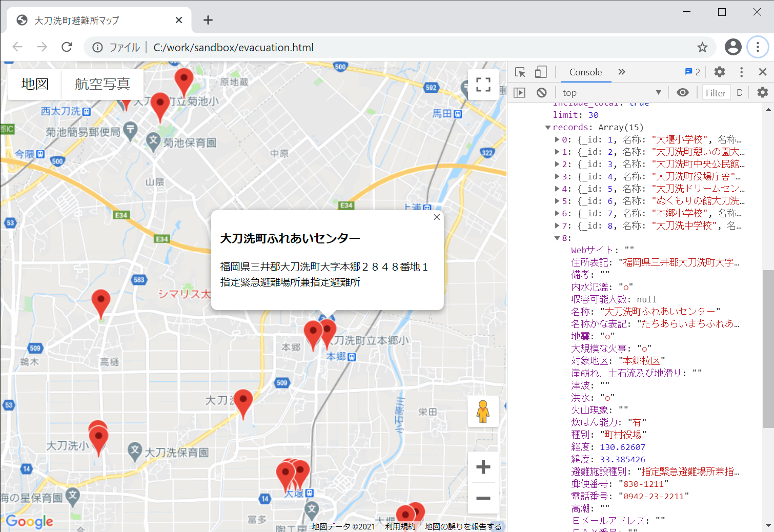774x532 pixels.
Task: Click the browser forward arrow
Action: [x=42, y=47]
